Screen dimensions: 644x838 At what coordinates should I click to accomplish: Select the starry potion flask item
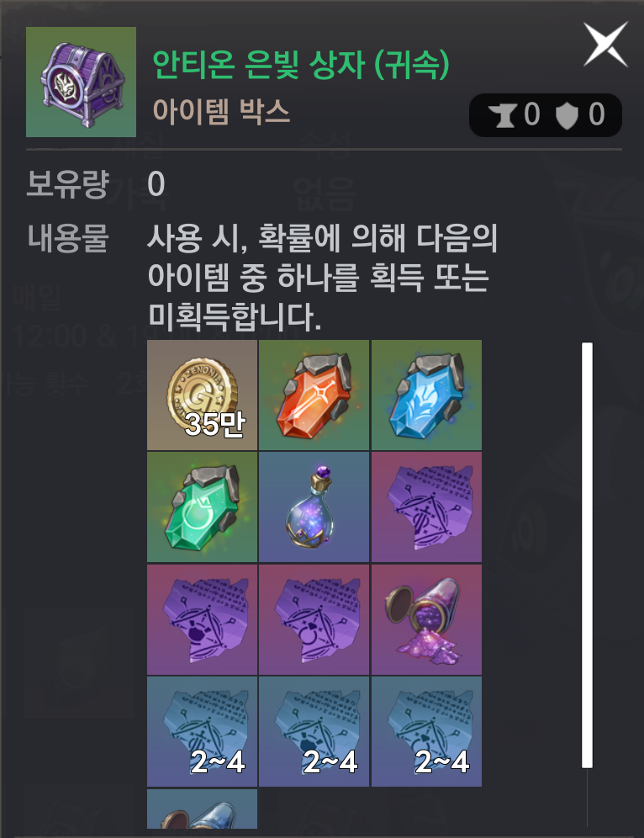click(x=314, y=507)
